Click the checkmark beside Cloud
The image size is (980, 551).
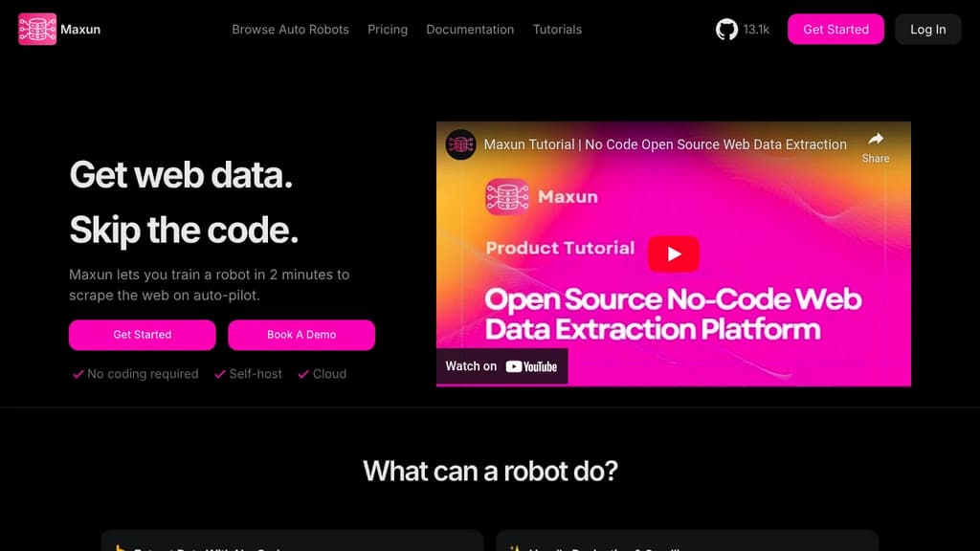pyautogui.click(x=302, y=374)
